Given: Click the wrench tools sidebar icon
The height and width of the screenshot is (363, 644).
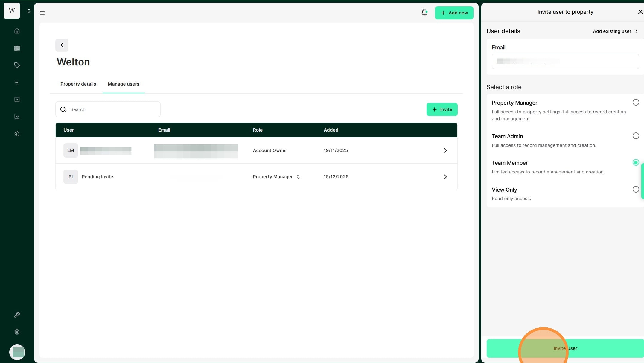Looking at the screenshot, I should tap(17, 315).
